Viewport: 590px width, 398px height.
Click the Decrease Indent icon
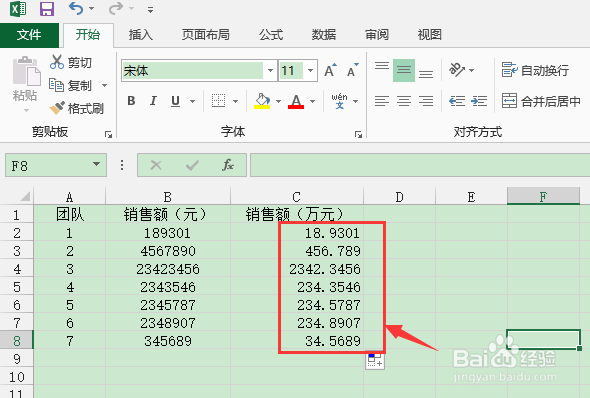point(457,101)
